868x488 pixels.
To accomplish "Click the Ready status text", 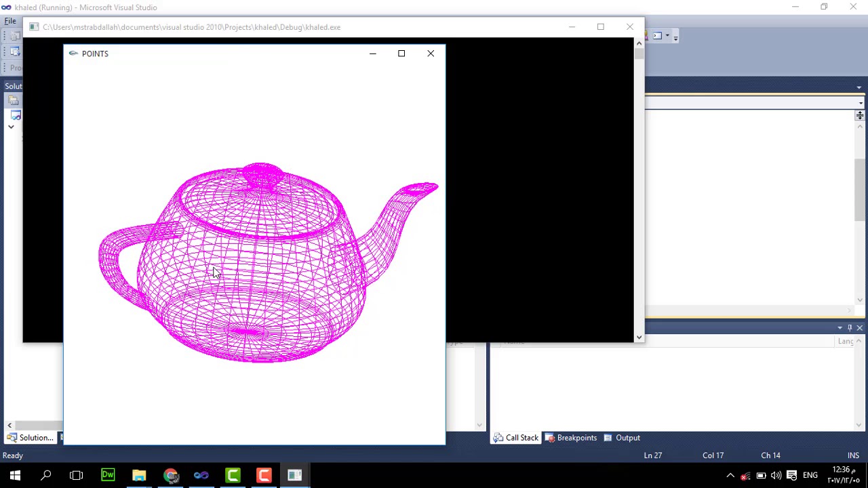I will pyautogui.click(x=13, y=455).
